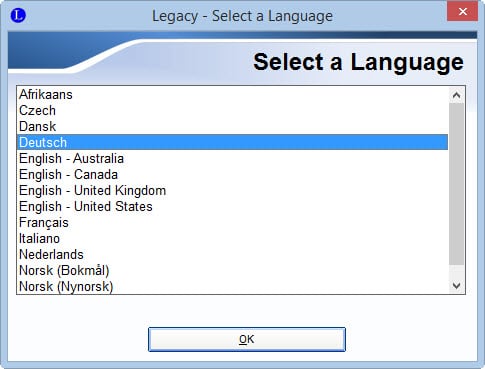The image size is (485, 369).
Task: Select Norsk (Bokmål)
Action: coord(232,270)
